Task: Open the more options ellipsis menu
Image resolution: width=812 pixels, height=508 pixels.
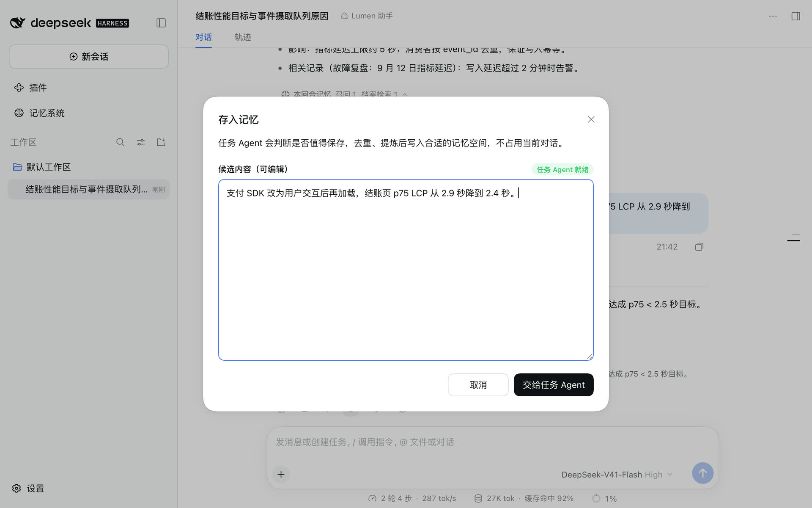Action: 773,16
